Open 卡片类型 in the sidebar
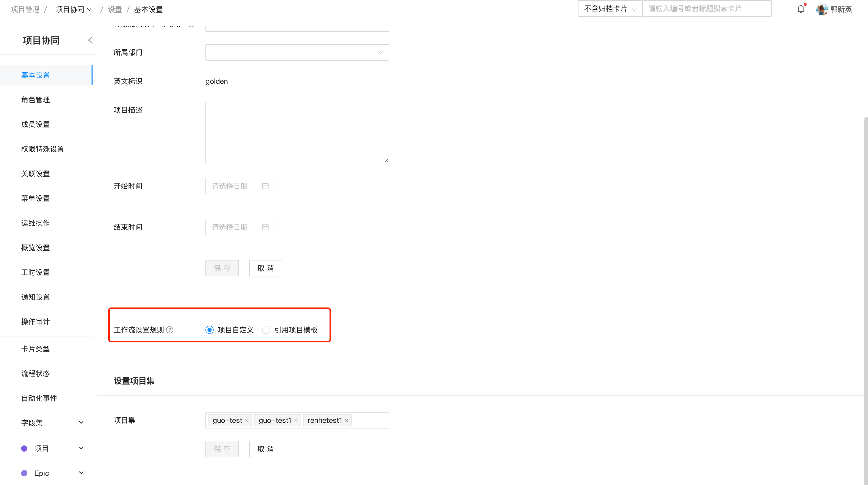Image resolution: width=868 pixels, height=485 pixels. click(x=35, y=349)
